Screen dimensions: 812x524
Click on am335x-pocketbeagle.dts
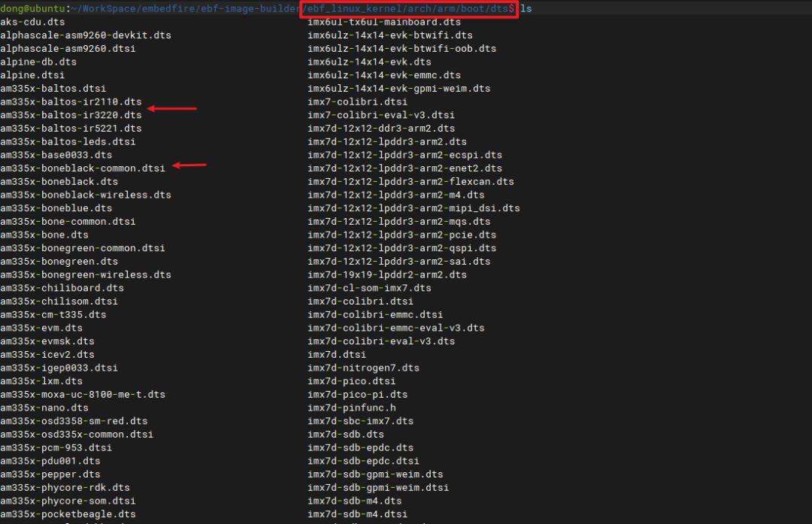point(68,514)
